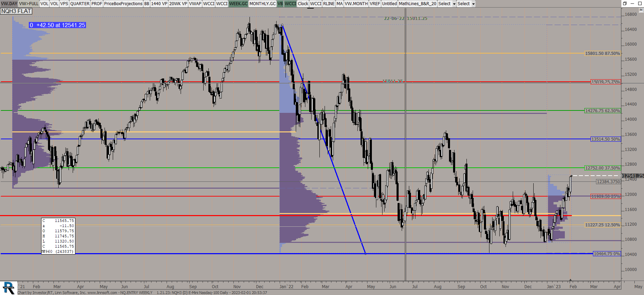Viewport: 644px width, 295px height.
Task: Click the +42.50 at 12541.25 trade label
Action: click(x=57, y=25)
